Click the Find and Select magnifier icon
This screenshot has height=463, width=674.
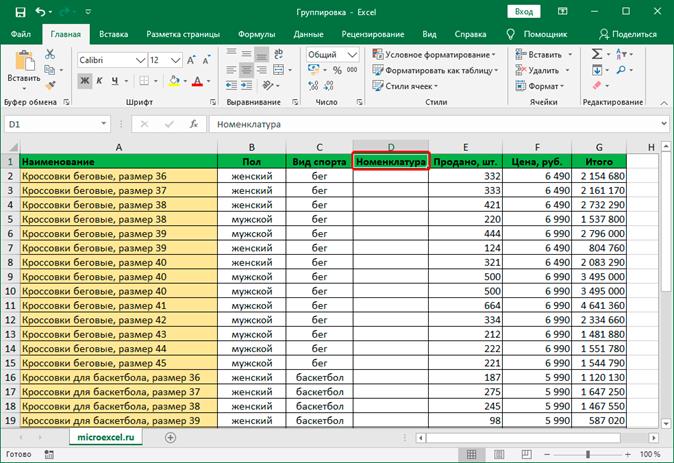pos(621,70)
